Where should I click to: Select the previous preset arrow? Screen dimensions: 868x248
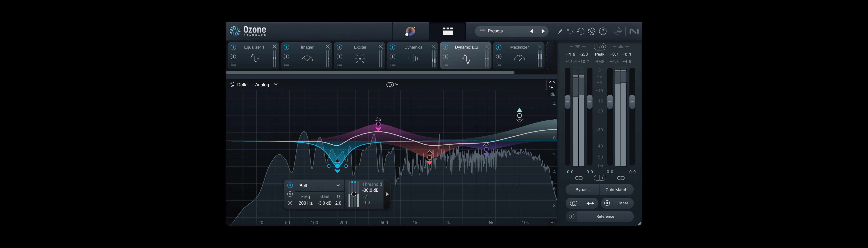(x=532, y=31)
